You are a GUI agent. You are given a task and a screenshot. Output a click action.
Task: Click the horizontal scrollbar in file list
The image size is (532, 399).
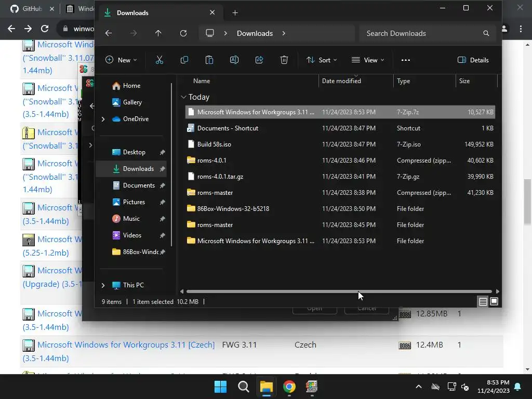[339, 291]
